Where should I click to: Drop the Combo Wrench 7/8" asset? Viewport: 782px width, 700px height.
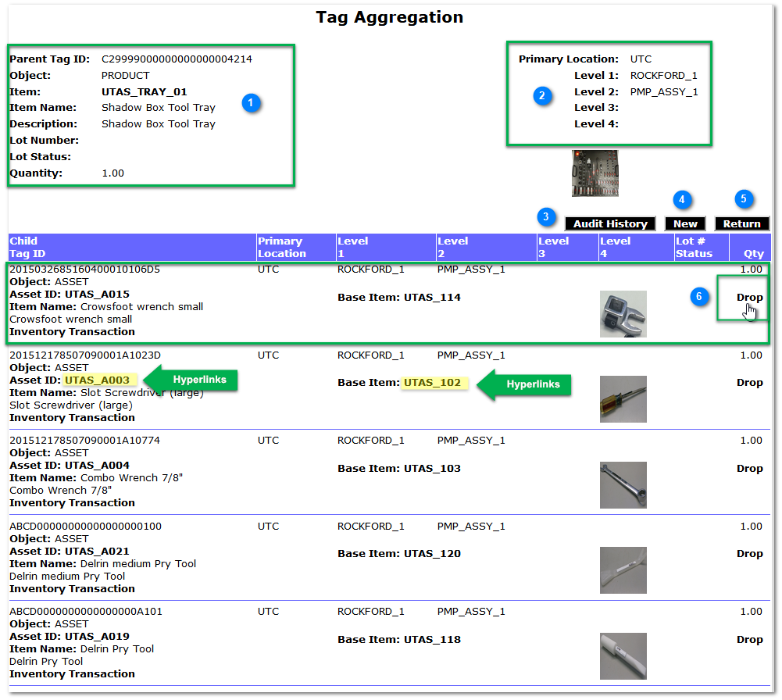[x=749, y=469]
